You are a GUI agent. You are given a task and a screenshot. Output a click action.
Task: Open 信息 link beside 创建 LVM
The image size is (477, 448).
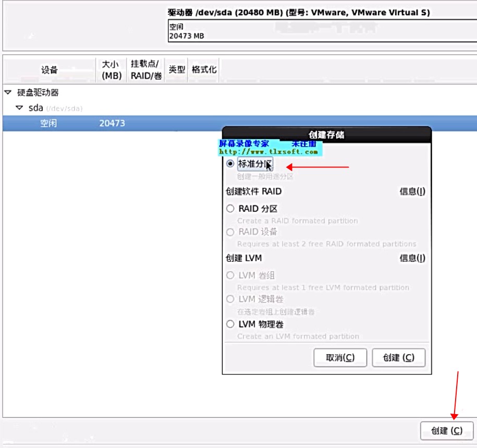coord(412,258)
